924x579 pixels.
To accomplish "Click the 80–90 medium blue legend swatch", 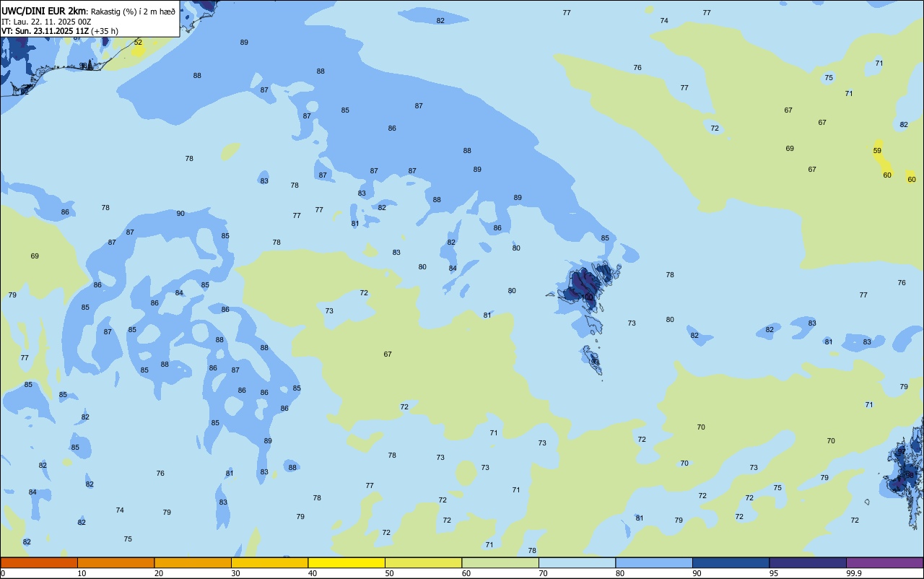I will click(x=654, y=562).
